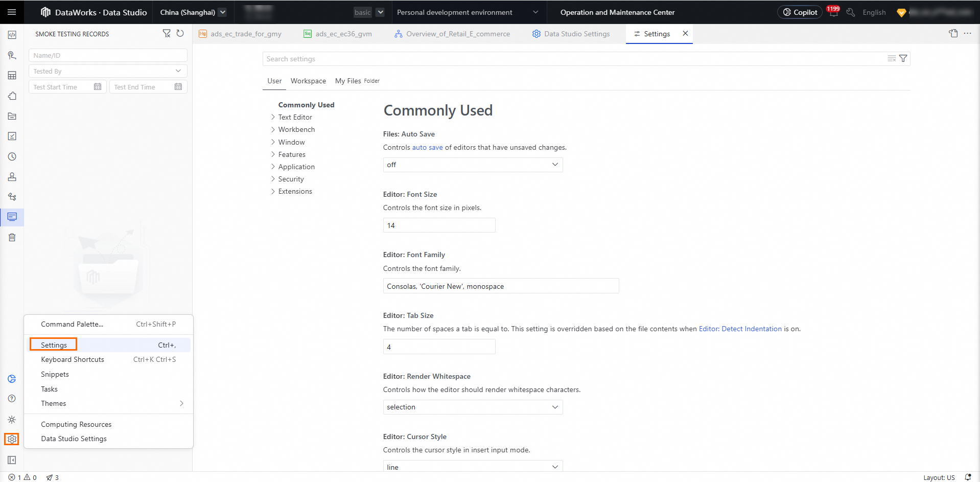This screenshot has height=482, width=980.
Task: Click the Copilot button in the top bar
Action: 800,12
